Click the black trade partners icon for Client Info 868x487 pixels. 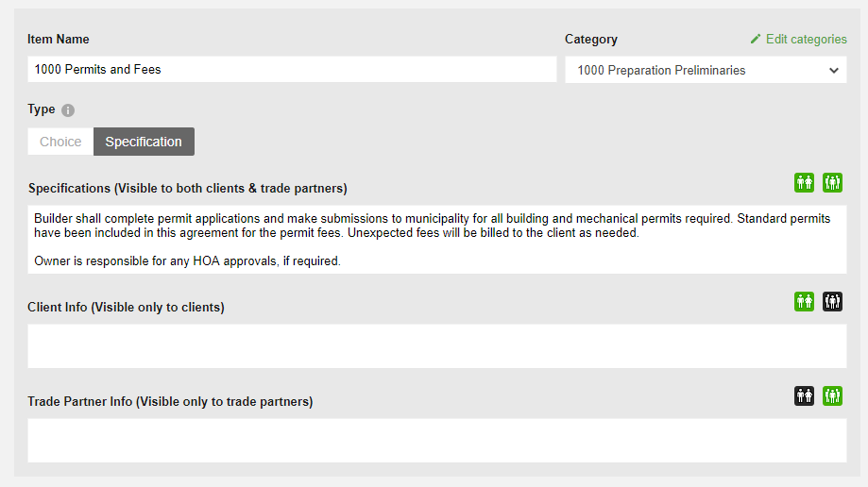tap(832, 302)
